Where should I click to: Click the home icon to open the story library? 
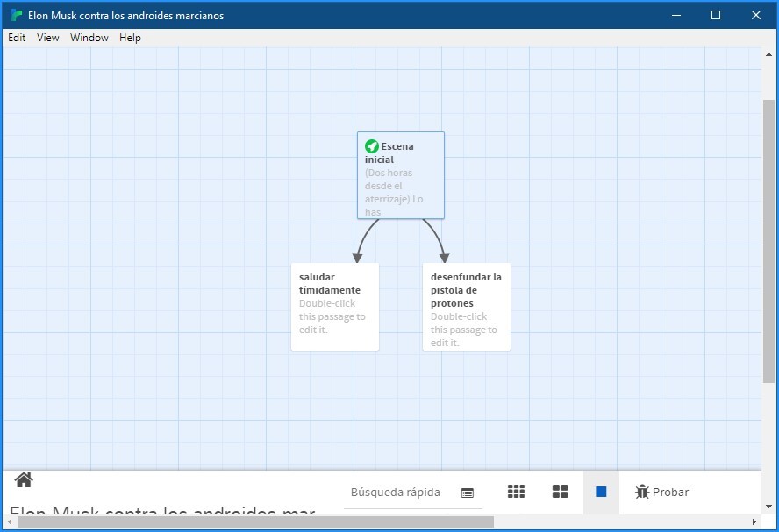pyautogui.click(x=24, y=479)
